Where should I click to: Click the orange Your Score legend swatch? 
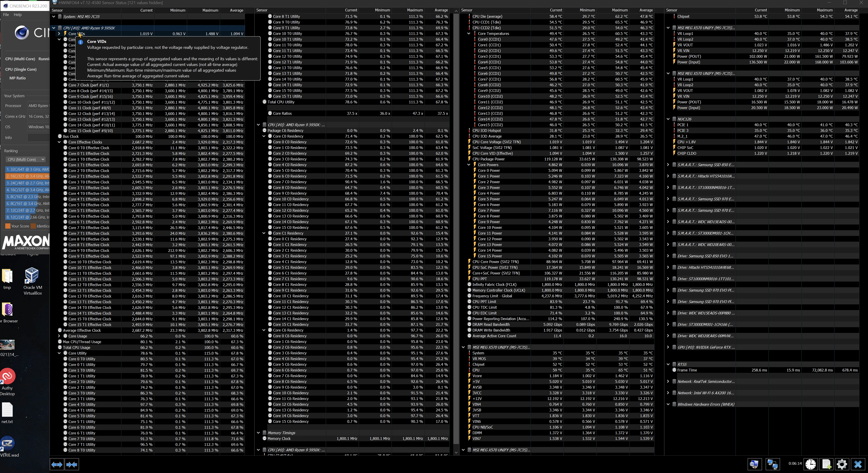(x=7, y=226)
